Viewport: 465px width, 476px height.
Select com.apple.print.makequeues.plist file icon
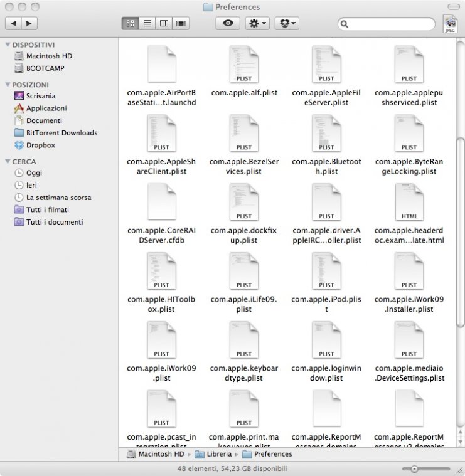(x=244, y=409)
